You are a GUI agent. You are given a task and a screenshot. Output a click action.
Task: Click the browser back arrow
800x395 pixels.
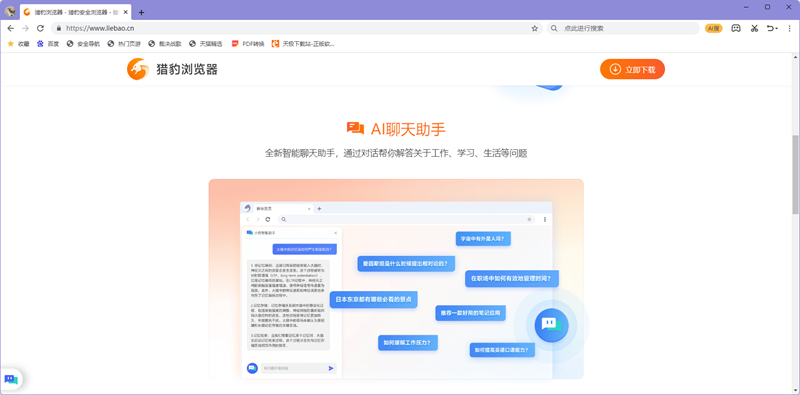click(x=11, y=29)
